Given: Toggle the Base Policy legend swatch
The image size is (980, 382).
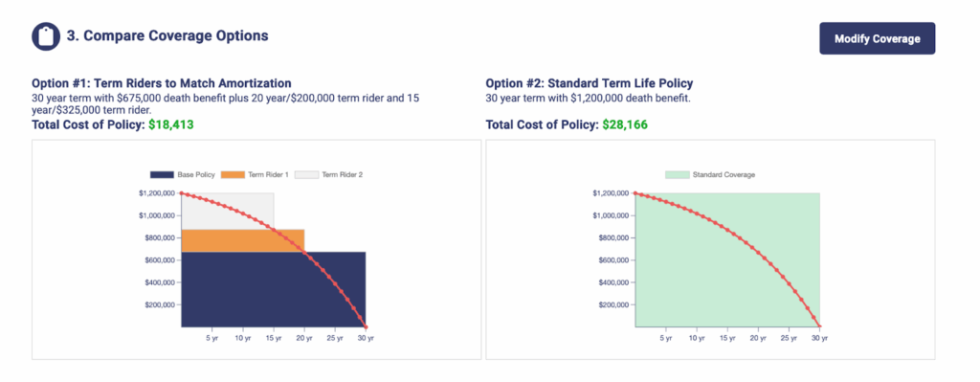Looking at the screenshot, I should pyautogui.click(x=161, y=175).
